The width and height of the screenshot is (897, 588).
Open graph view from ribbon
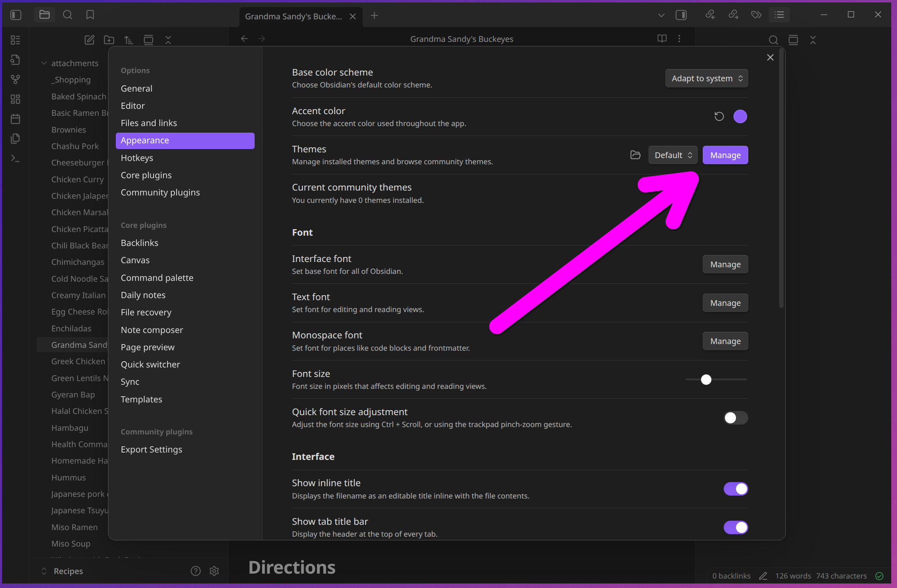(15, 79)
